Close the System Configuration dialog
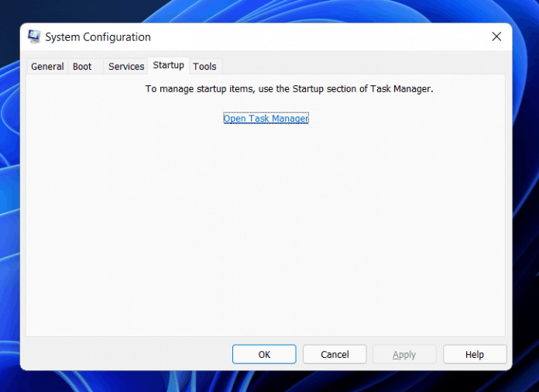Image resolution: width=539 pixels, height=392 pixels. pos(496,36)
